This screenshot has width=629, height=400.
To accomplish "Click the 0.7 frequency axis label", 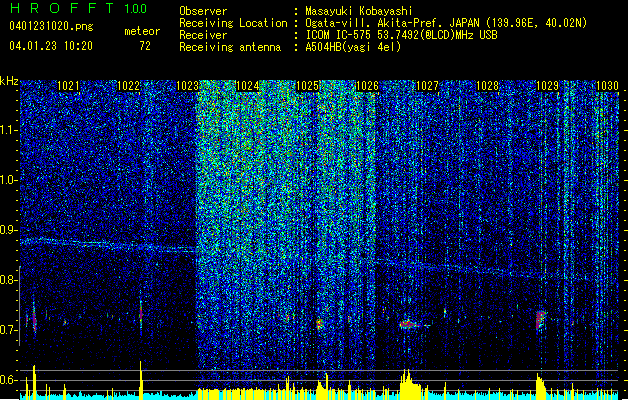I will pos(9,330).
